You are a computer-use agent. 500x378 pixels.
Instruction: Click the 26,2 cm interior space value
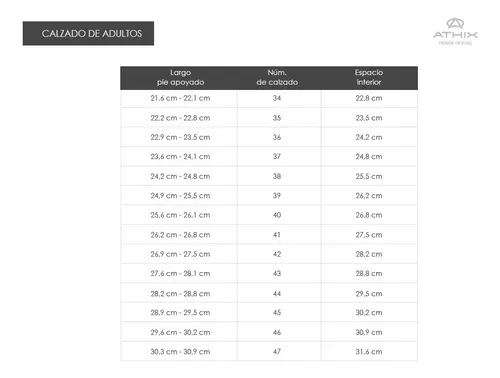coord(369,196)
